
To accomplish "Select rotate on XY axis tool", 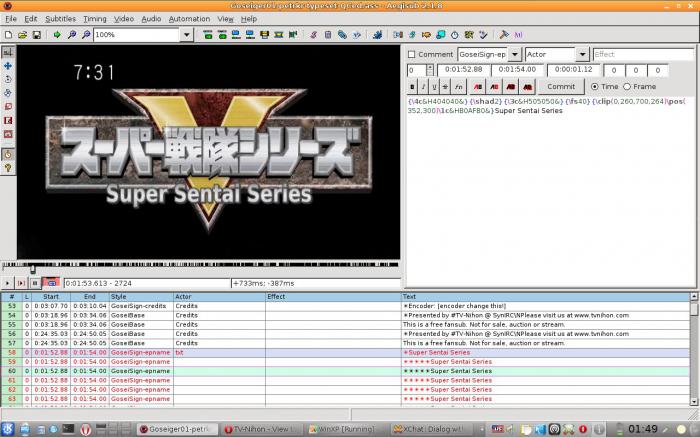I will 8,93.
